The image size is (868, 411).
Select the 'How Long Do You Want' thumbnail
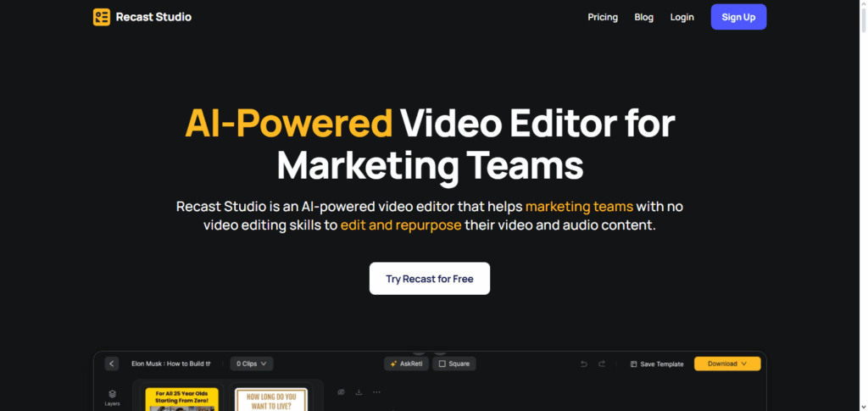(x=271, y=398)
